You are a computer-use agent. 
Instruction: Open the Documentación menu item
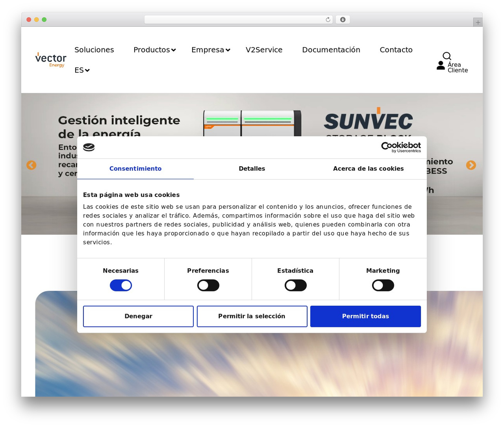tap(331, 50)
